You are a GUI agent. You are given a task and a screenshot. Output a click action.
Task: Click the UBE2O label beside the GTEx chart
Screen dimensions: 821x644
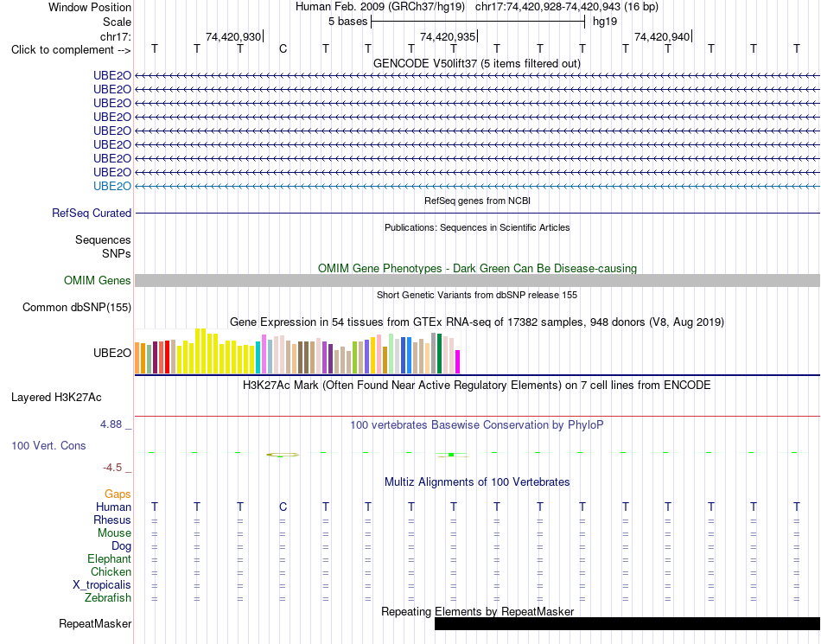pos(112,353)
